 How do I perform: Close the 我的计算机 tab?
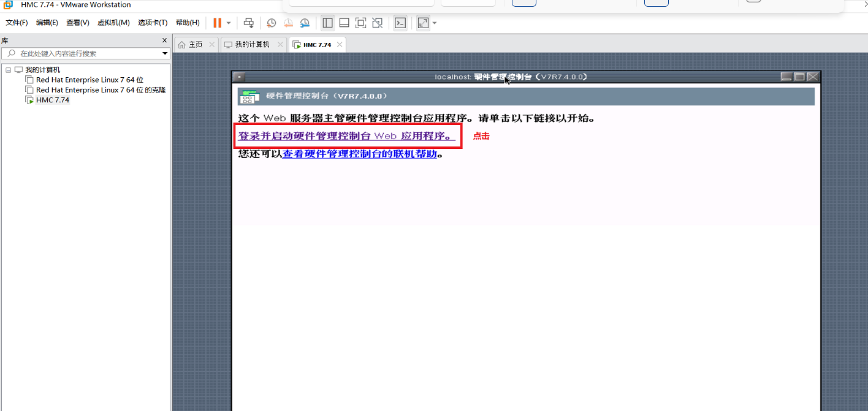pos(280,45)
